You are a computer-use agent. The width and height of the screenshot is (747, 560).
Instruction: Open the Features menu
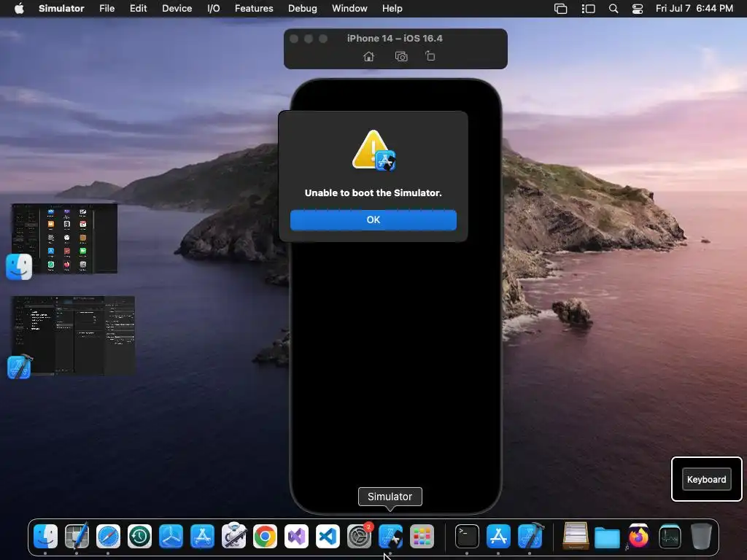(254, 9)
